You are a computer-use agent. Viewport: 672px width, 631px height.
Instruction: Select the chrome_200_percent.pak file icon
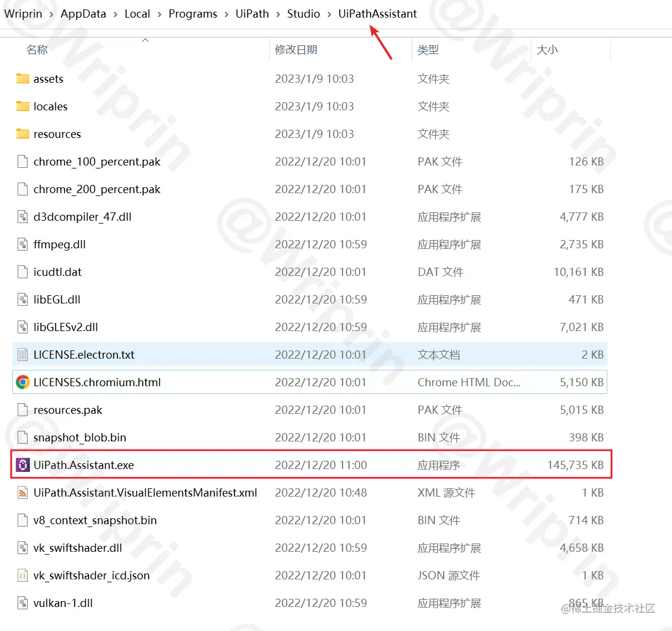tap(23, 189)
